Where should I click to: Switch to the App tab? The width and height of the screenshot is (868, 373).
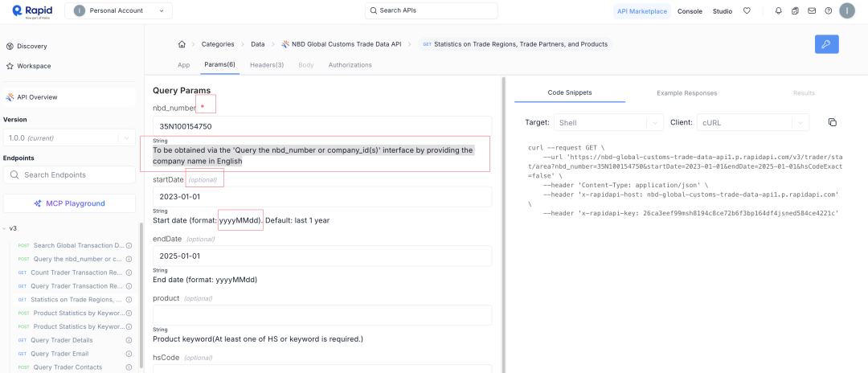tap(184, 65)
